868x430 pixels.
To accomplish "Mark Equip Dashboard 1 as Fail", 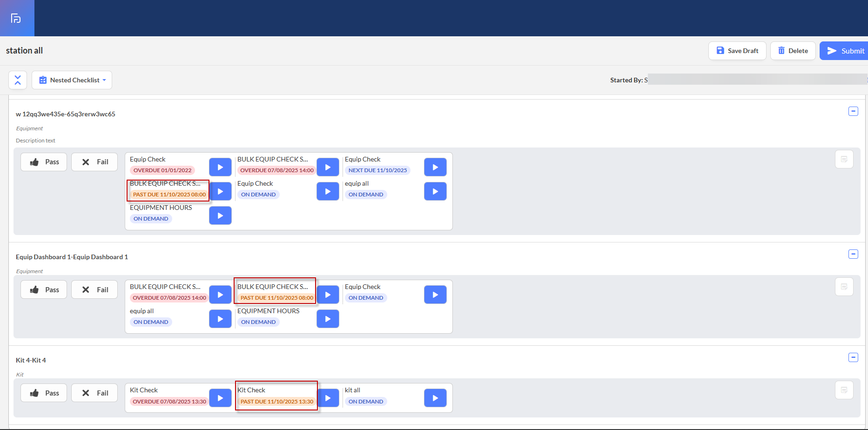I will click(x=94, y=289).
